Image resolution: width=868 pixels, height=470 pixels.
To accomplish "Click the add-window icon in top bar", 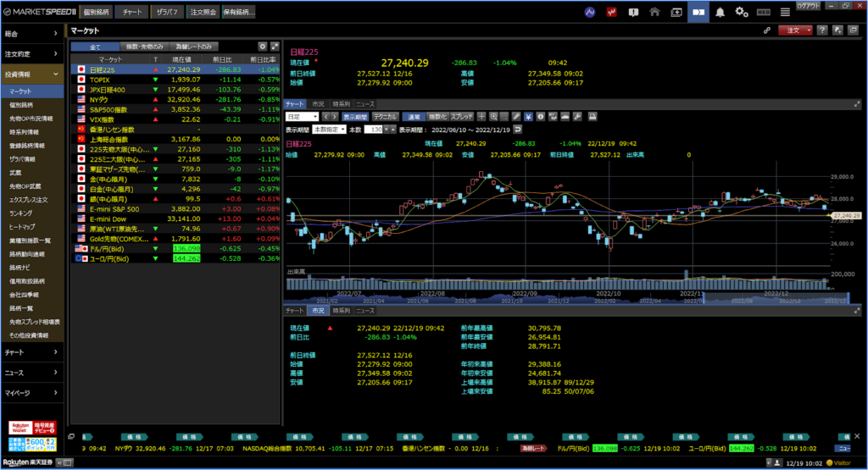I will 676,12.
